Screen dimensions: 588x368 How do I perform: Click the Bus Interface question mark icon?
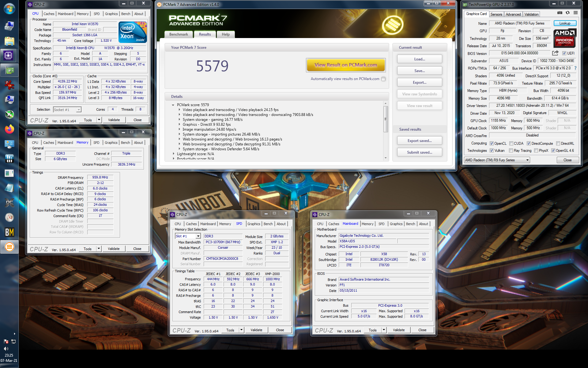[x=575, y=68]
